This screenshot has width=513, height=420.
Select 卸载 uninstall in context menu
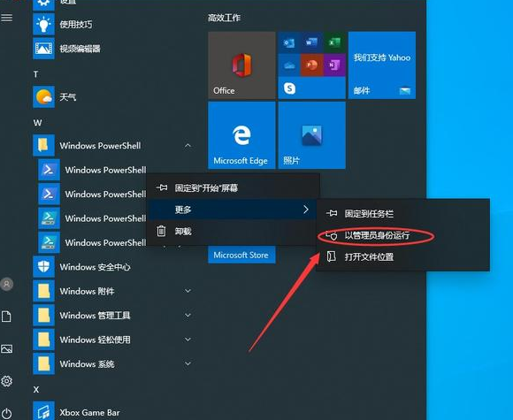pyautogui.click(x=233, y=232)
